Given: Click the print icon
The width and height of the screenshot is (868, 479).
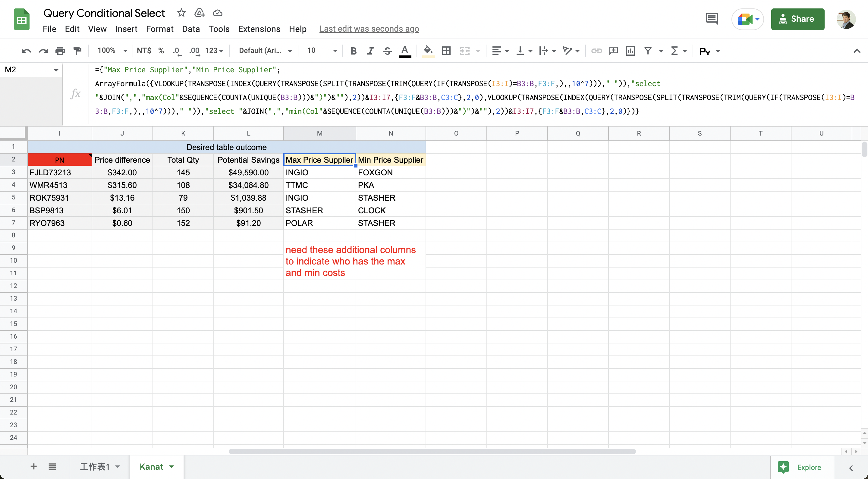Looking at the screenshot, I should (60, 51).
